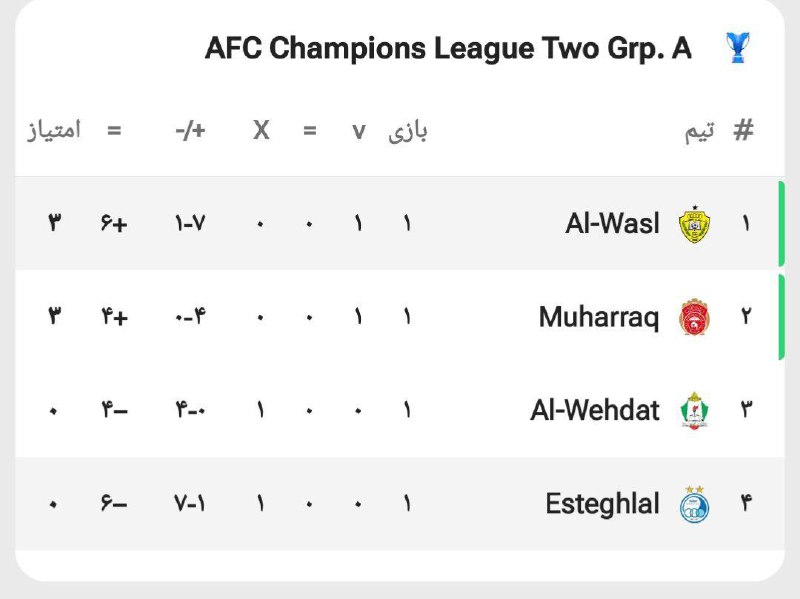Click the # rank column header
Viewport: 800px width, 599px height.
743,130
